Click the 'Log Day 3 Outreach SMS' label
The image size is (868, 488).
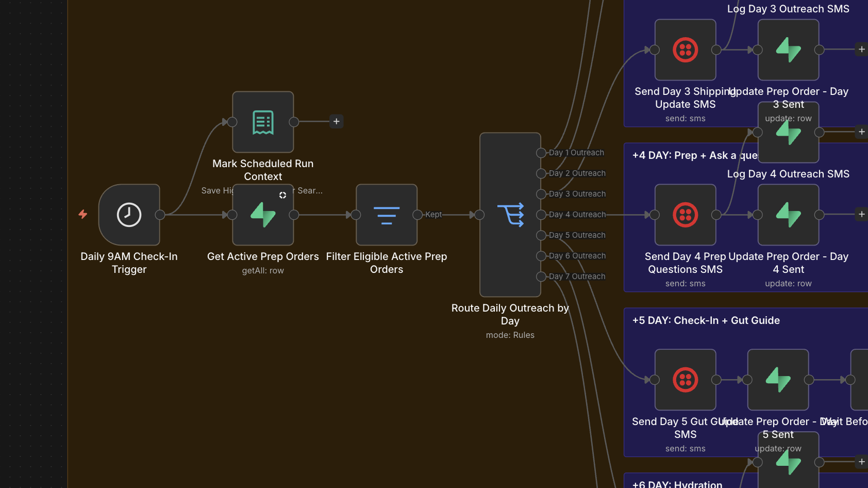(788, 9)
